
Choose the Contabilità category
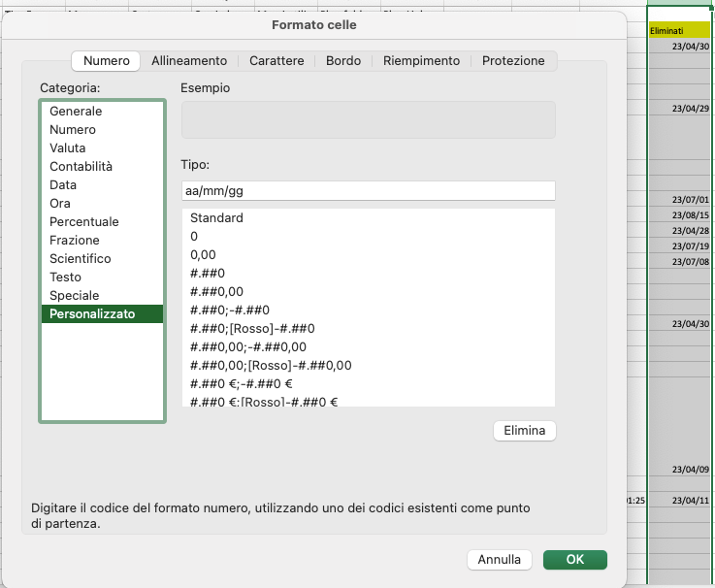click(x=102, y=167)
